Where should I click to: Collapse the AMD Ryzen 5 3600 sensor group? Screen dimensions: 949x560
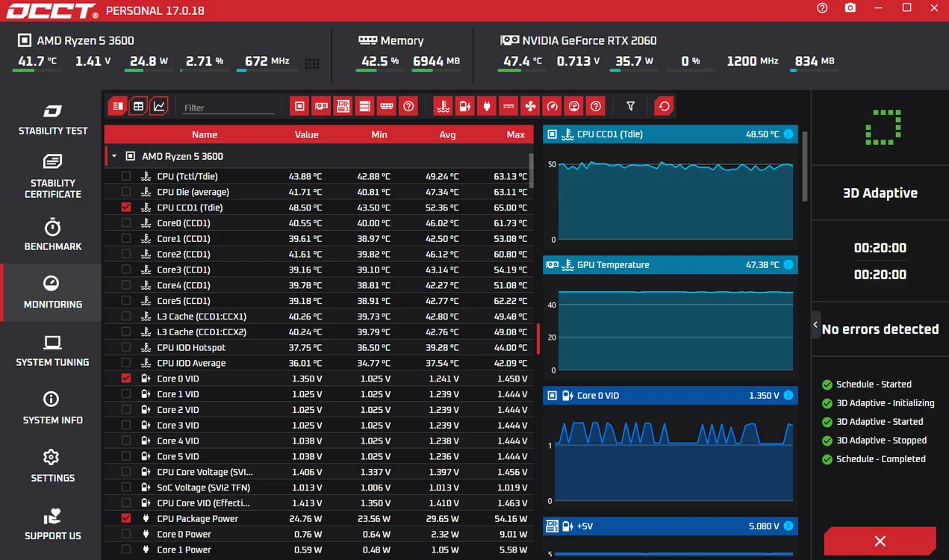(x=114, y=156)
